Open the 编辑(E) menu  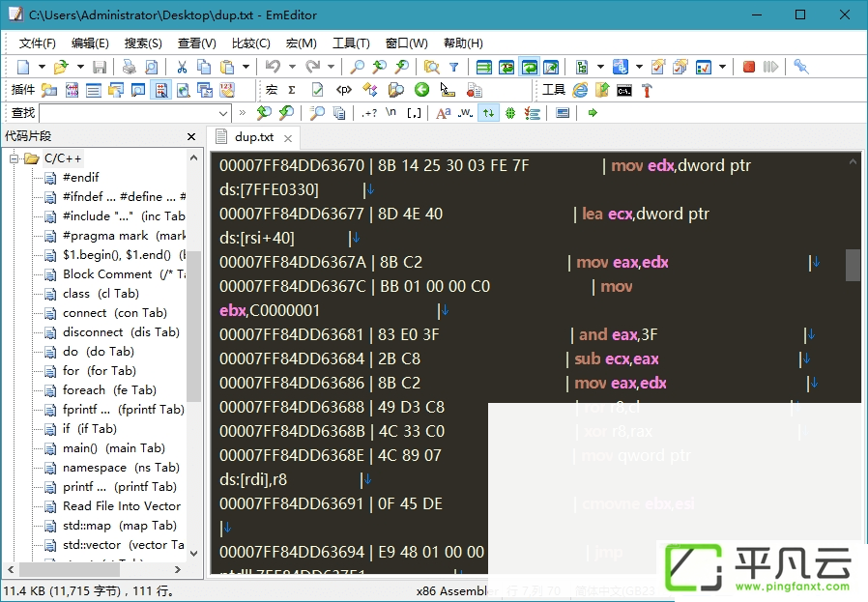(90, 43)
